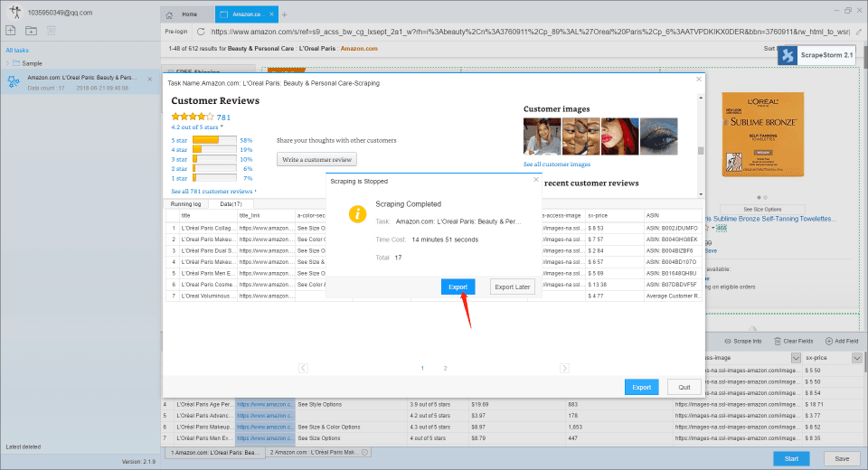This screenshot has height=470, width=868.
Task: Click the new folder icon in sidebar
Action: (x=31, y=30)
